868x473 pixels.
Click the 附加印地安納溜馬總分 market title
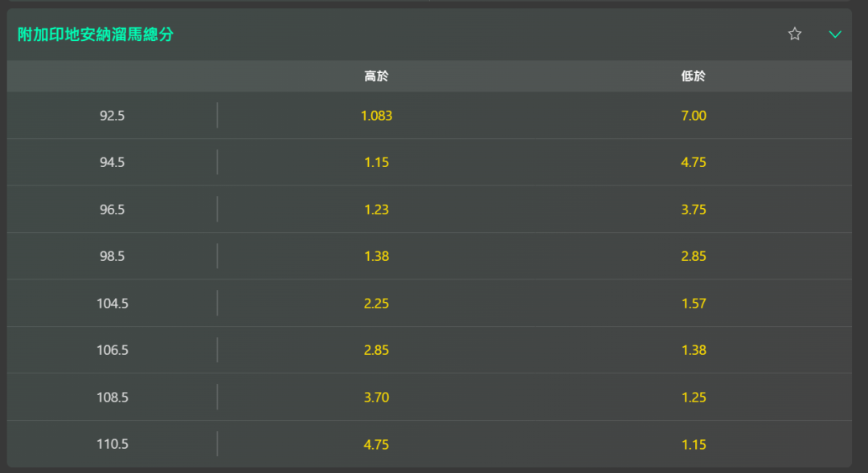point(96,35)
